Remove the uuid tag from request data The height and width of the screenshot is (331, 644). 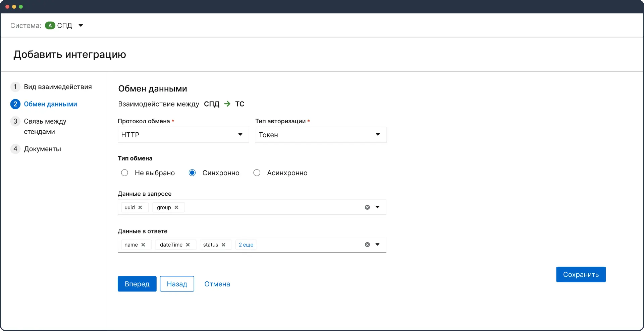[x=140, y=207]
